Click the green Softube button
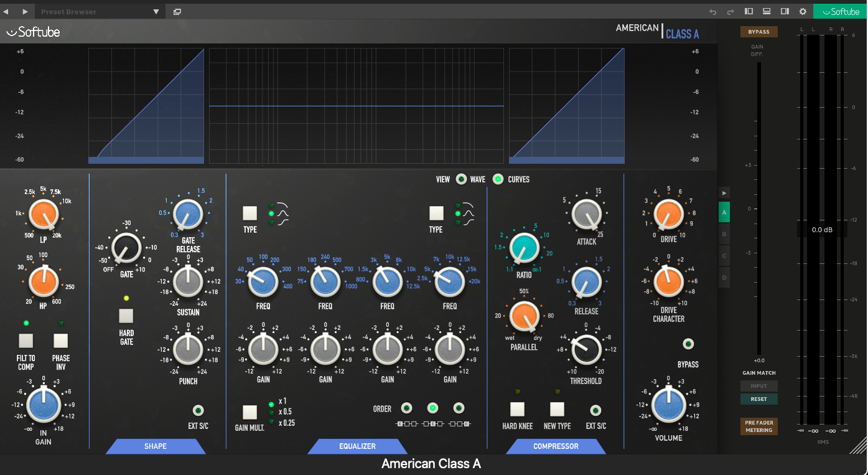Viewport: 868px width, 475px height. [x=840, y=11]
